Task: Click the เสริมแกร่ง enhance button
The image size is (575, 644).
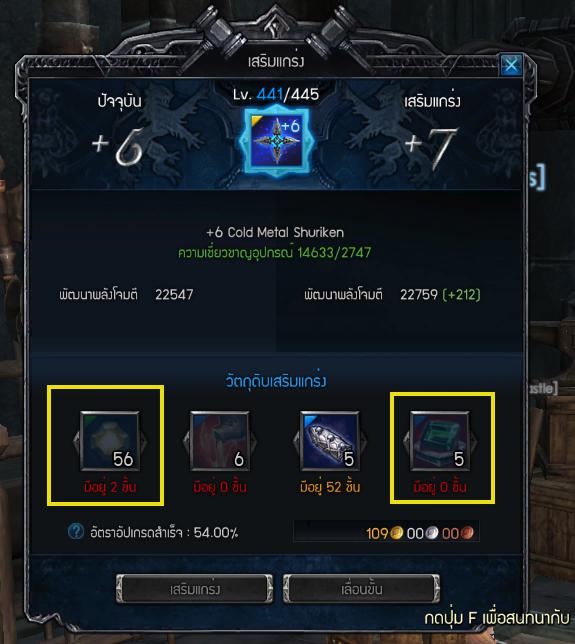Action: click(195, 589)
